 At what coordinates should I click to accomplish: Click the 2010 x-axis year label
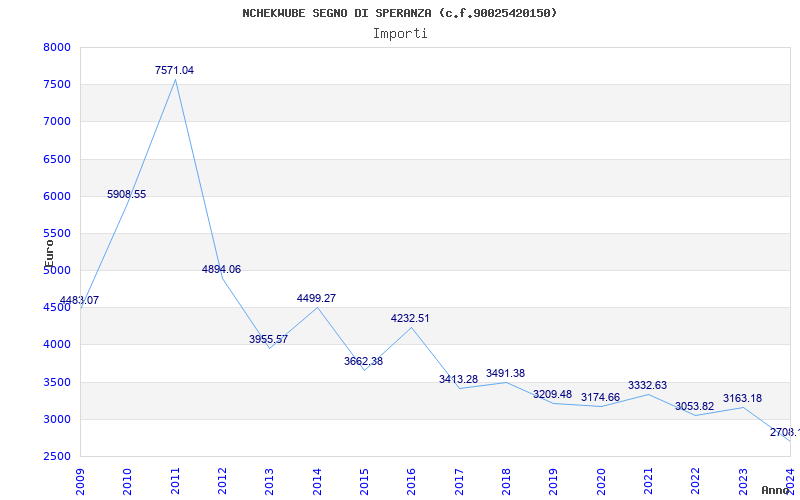coord(128,482)
